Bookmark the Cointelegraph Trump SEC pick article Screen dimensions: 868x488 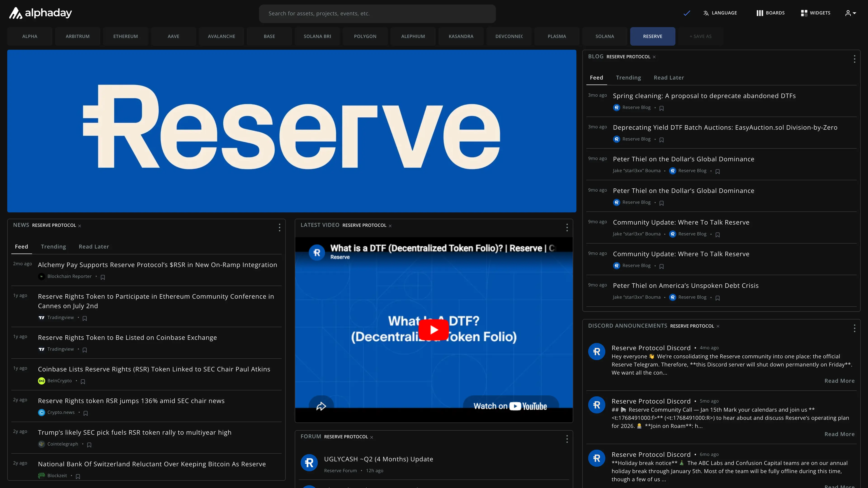[89, 445]
